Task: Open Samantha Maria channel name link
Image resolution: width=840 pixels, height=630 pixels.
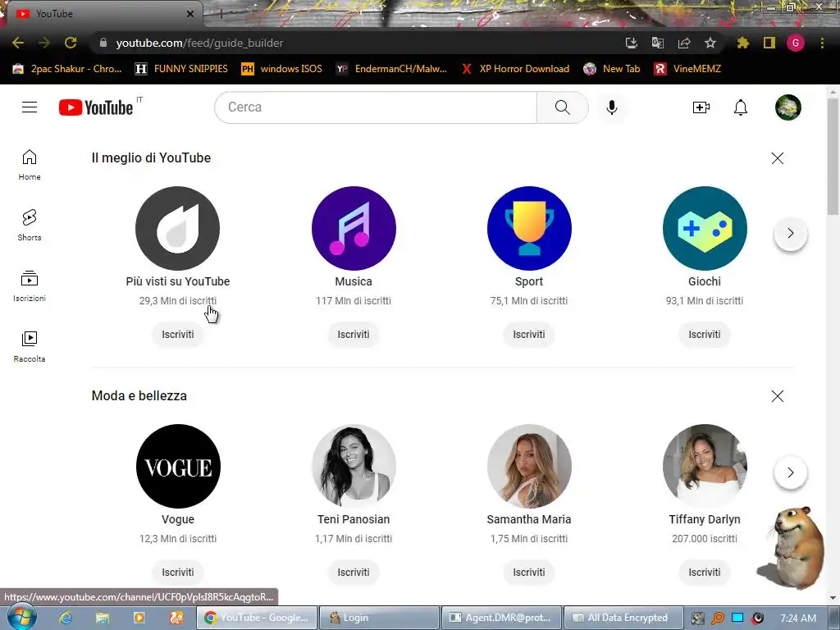Action: (529, 519)
